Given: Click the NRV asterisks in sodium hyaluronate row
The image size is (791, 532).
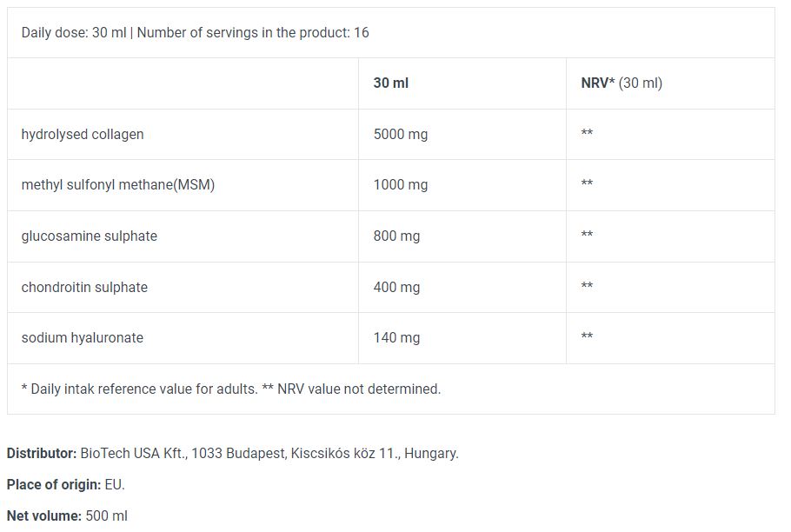Looking at the screenshot, I should coord(587,338).
